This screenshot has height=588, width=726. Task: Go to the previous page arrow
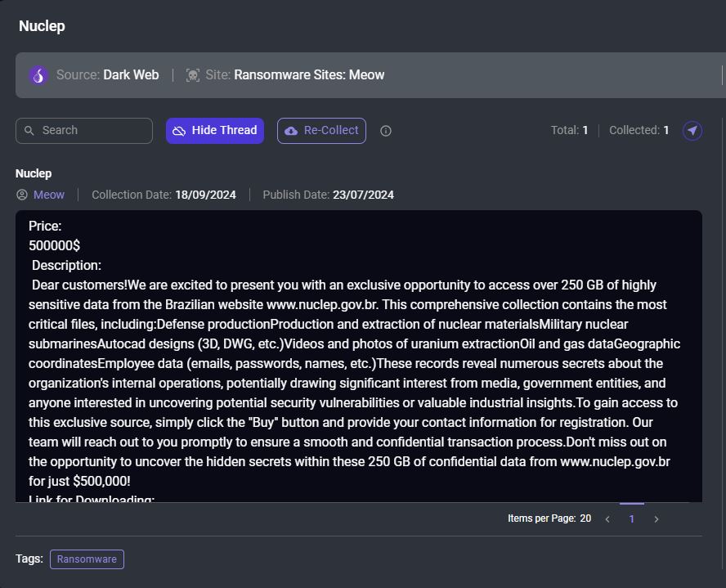point(607,519)
